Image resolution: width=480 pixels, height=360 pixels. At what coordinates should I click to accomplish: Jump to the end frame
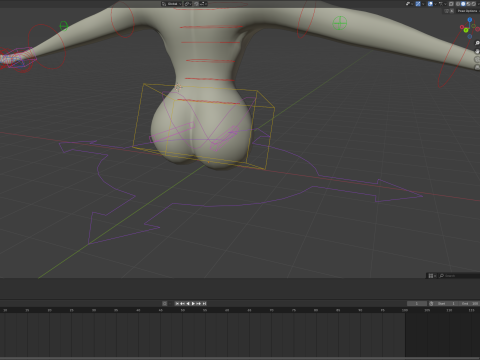click(204, 303)
